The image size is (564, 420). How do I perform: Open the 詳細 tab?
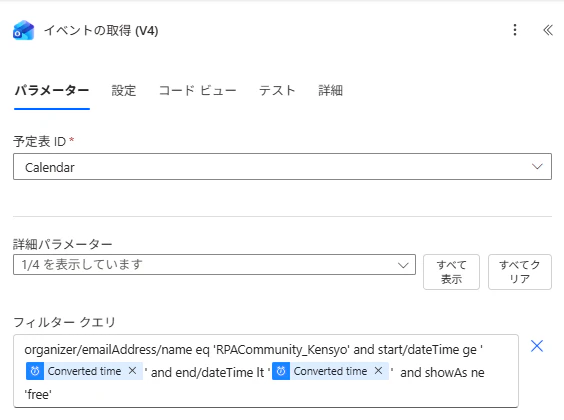(x=330, y=91)
